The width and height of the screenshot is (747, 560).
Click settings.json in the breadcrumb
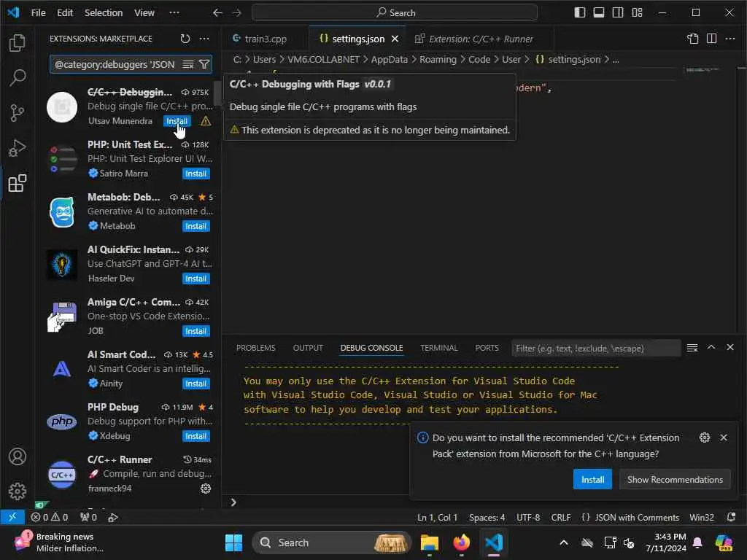(574, 60)
